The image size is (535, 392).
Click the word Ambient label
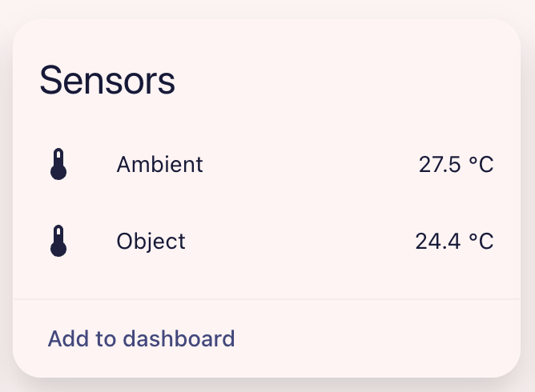[x=159, y=165]
